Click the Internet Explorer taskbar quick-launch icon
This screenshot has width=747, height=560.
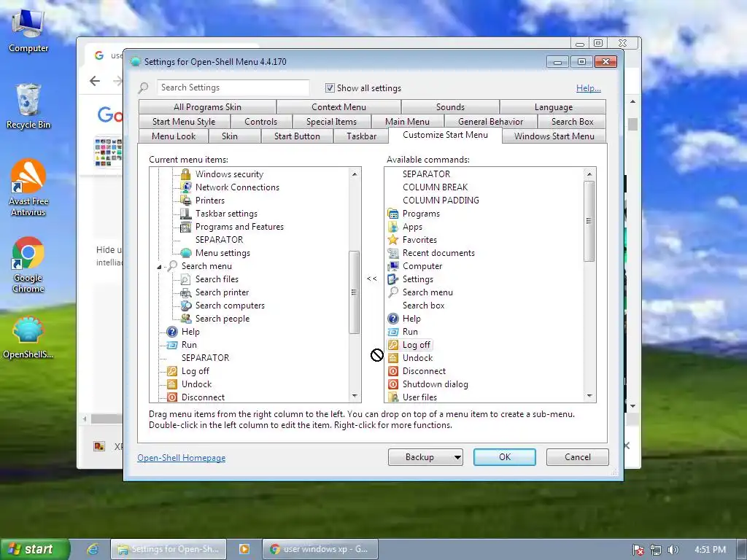93,549
